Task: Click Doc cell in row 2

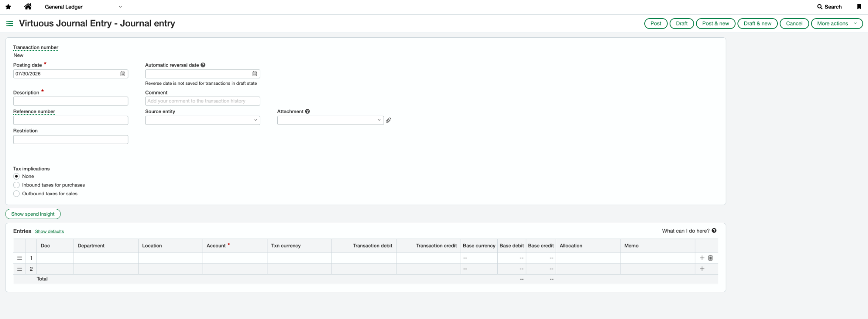Action: pyautogui.click(x=55, y=269)
